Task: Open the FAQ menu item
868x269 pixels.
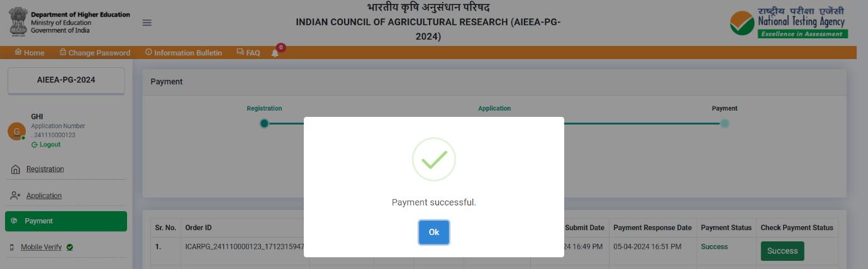Action: coord(248,53)
